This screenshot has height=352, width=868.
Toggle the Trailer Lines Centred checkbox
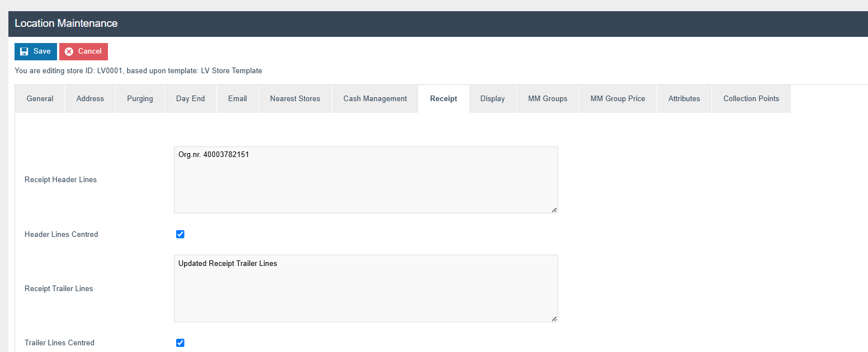(x=180, y=343)
